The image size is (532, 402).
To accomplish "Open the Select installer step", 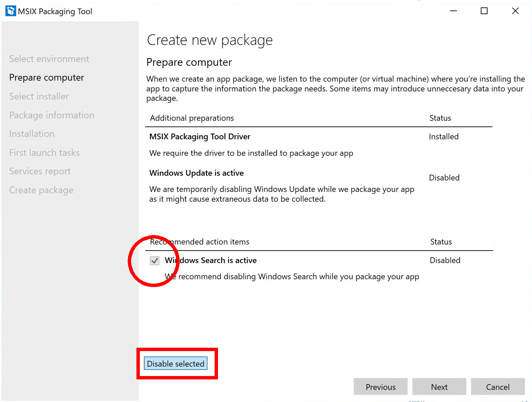I will coord(39,96).
